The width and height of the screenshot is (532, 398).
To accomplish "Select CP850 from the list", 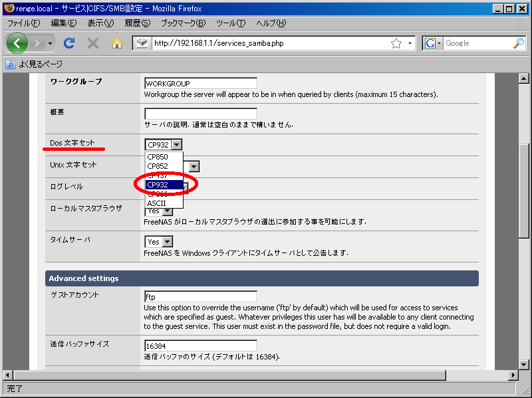I will coord(164,157).
